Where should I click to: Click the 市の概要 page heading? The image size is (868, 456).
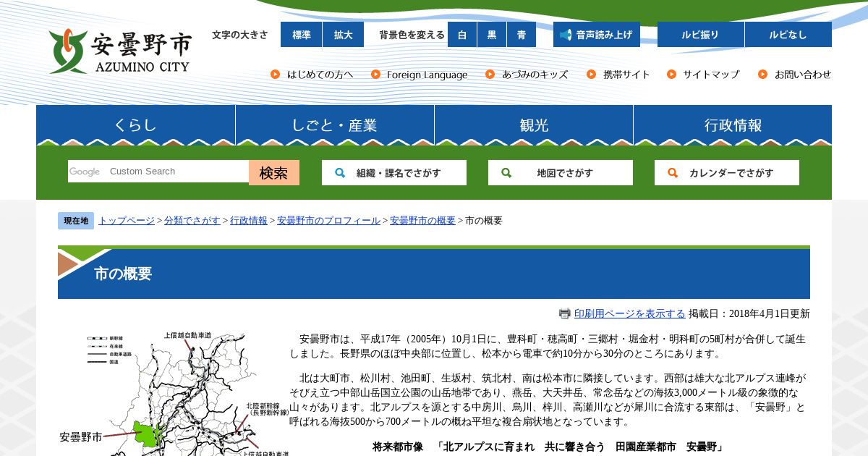(123, 274)
